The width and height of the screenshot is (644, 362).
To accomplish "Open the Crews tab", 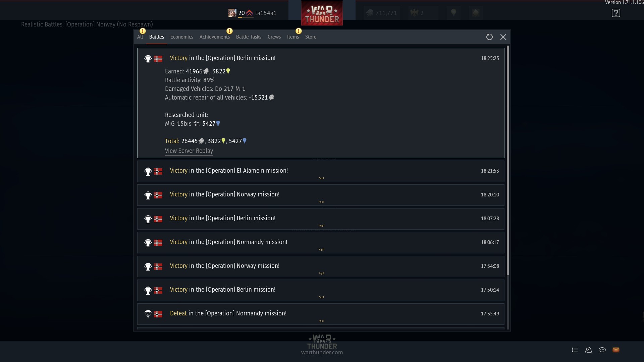I will pos(274,37).
